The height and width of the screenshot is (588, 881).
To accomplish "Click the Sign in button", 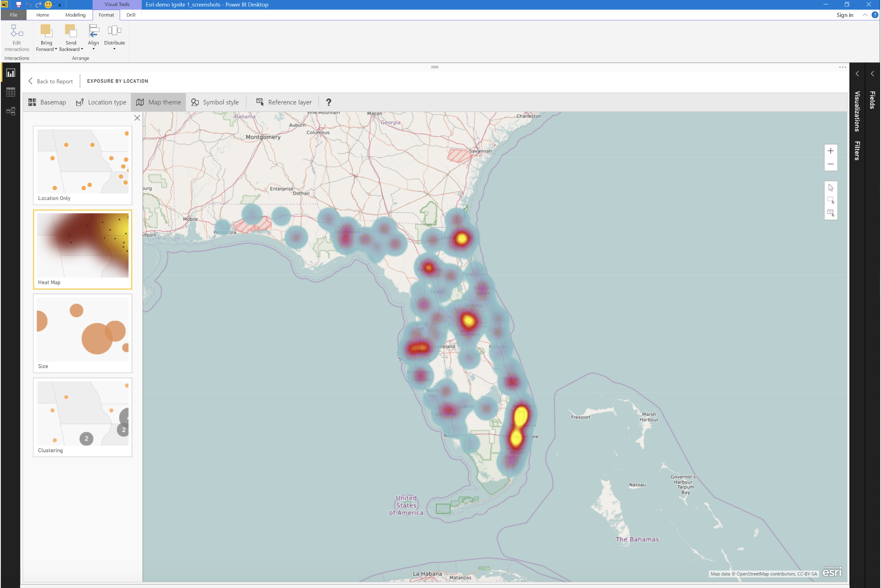I will point(844,15).
